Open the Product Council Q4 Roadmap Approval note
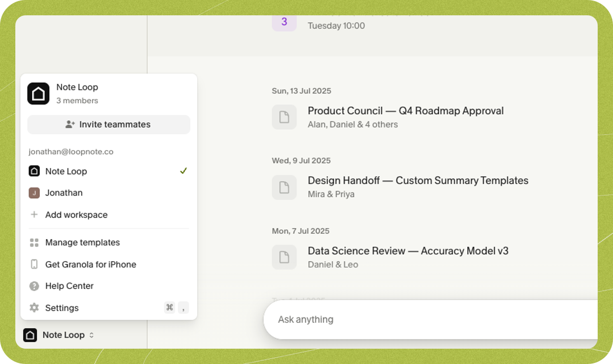The height and width of the screenshot is (364, 613). [x=405, y=111]
